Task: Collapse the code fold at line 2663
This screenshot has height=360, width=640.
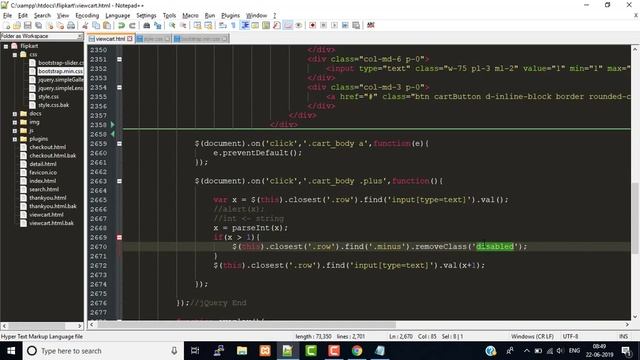Action: click(x=119, y=181)
